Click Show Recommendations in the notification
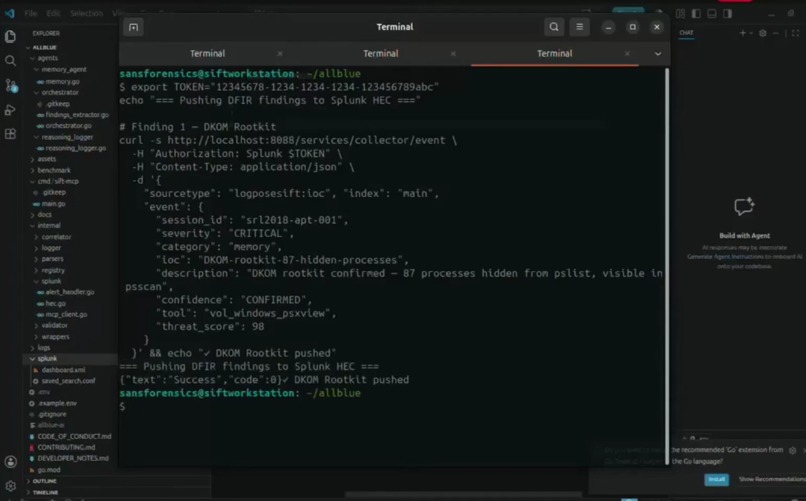 coord(772,479)
